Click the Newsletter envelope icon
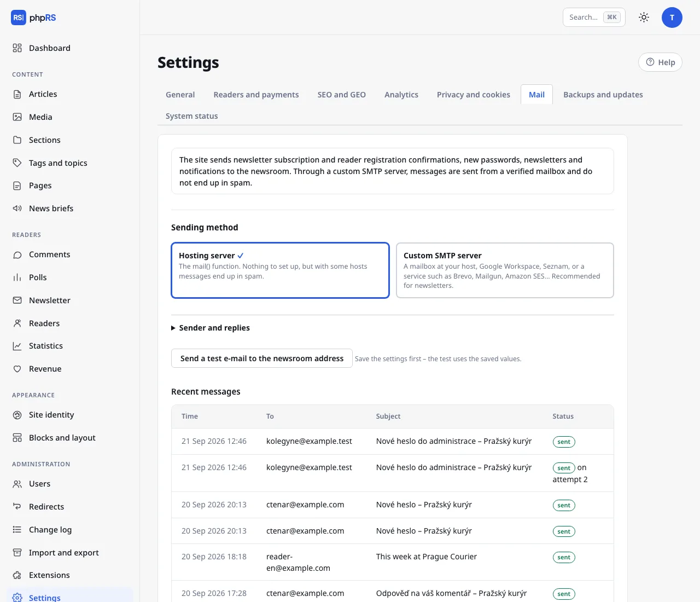The image size is (700, 602). coord(17,300)
